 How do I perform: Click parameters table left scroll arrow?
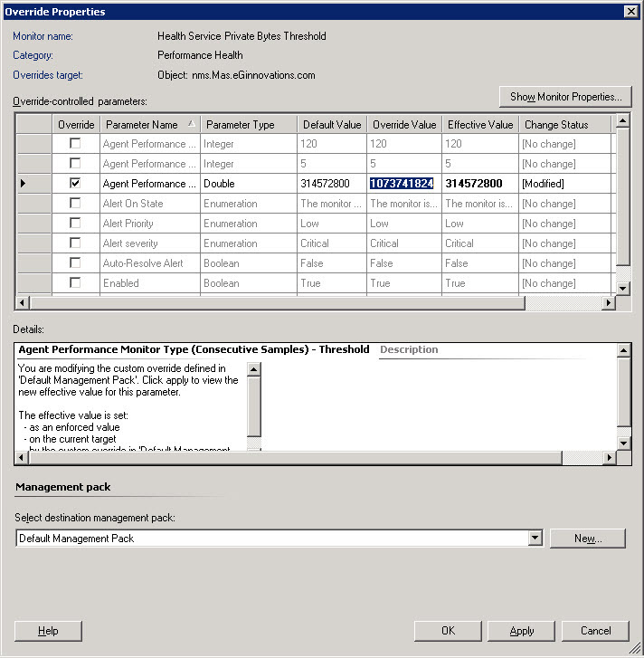coord(23,302)
